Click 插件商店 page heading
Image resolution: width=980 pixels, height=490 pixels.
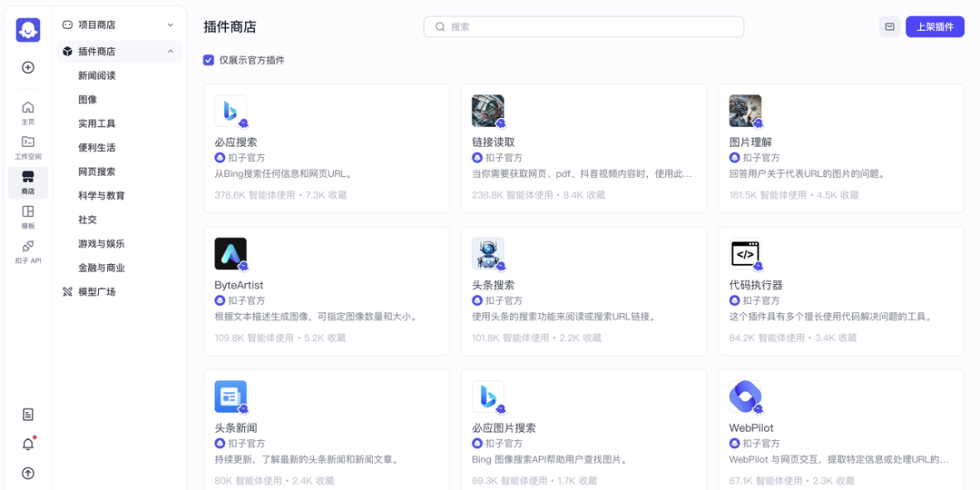point(230,27)
